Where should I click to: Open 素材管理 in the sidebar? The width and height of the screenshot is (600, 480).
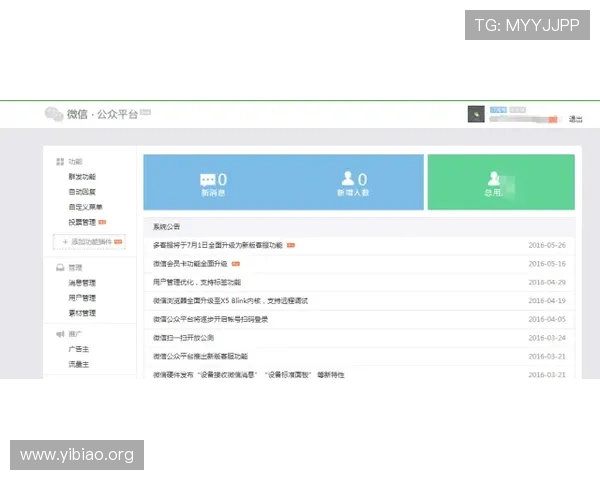pyautogui.click(x=82, y=313)
